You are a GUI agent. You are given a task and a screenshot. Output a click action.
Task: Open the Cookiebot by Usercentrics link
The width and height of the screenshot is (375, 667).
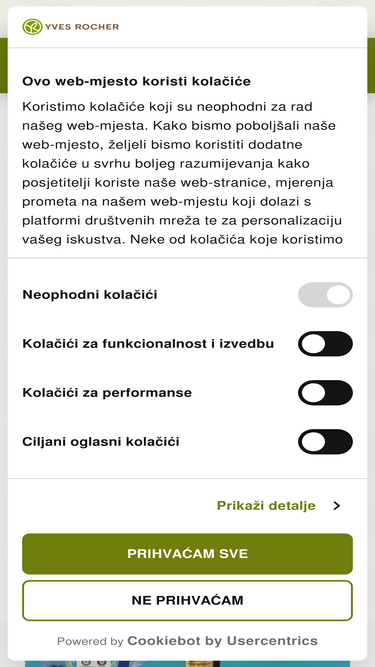pyautogui.click(x=222, y=641)
